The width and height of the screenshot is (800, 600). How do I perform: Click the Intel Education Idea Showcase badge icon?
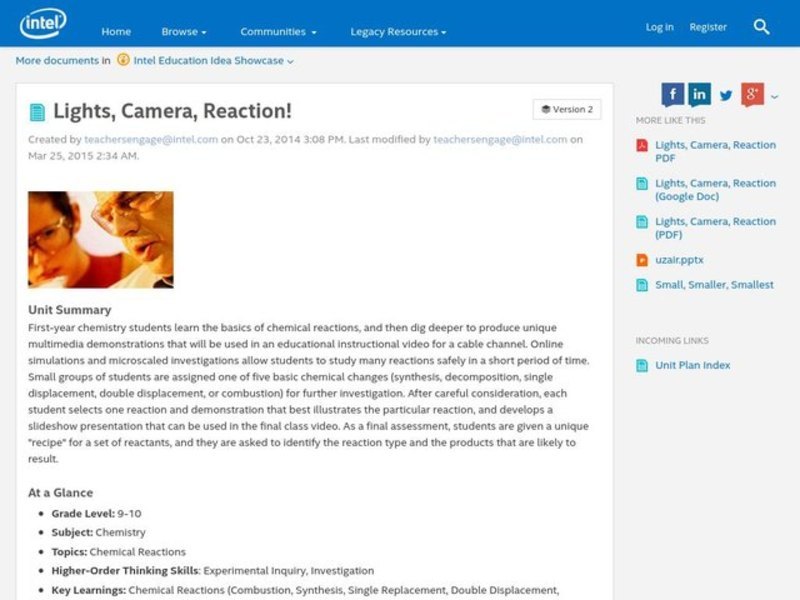(122, 60)
